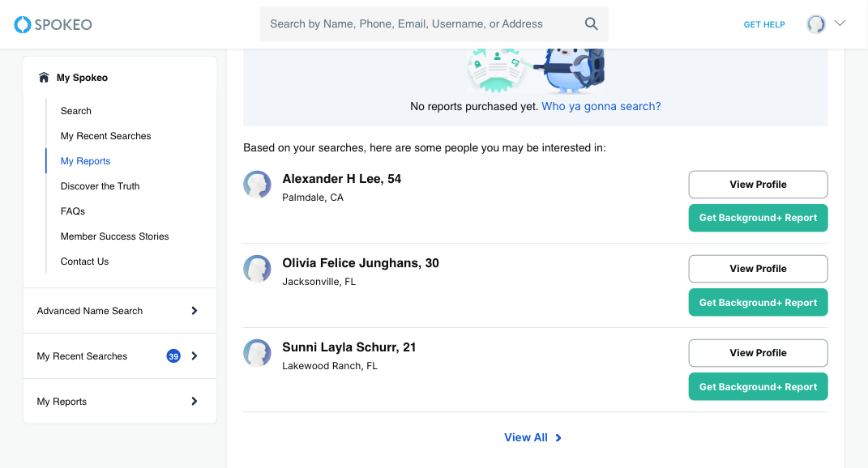The width and height of the screenshot is (868, 468).
Task: Expand the bottom My Reports section
Action: pyautogui.click(x=195, y=402)
